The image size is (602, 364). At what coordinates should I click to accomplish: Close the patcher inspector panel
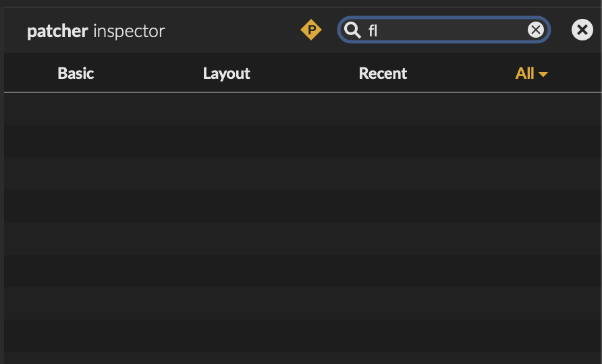tap(582, 30)
